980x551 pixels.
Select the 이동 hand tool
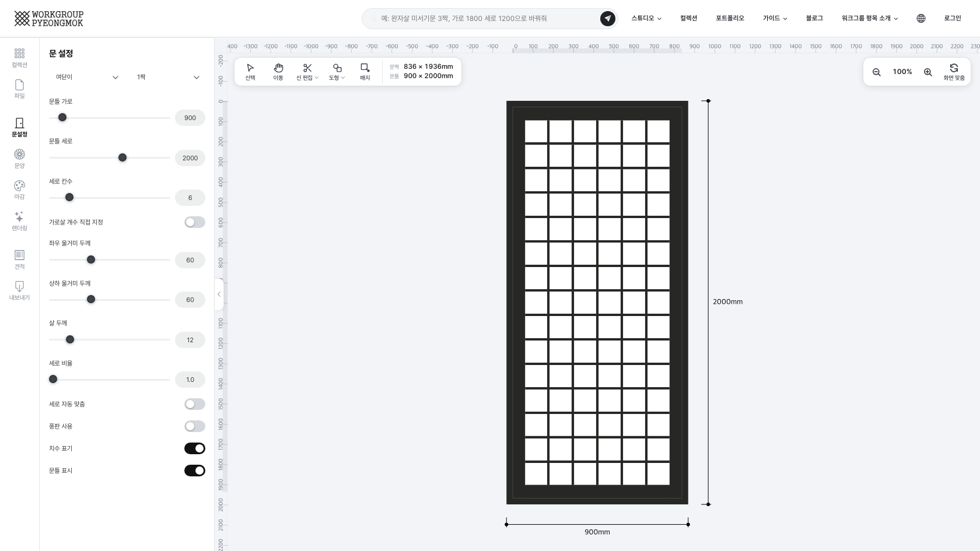[x=278, y=72]
